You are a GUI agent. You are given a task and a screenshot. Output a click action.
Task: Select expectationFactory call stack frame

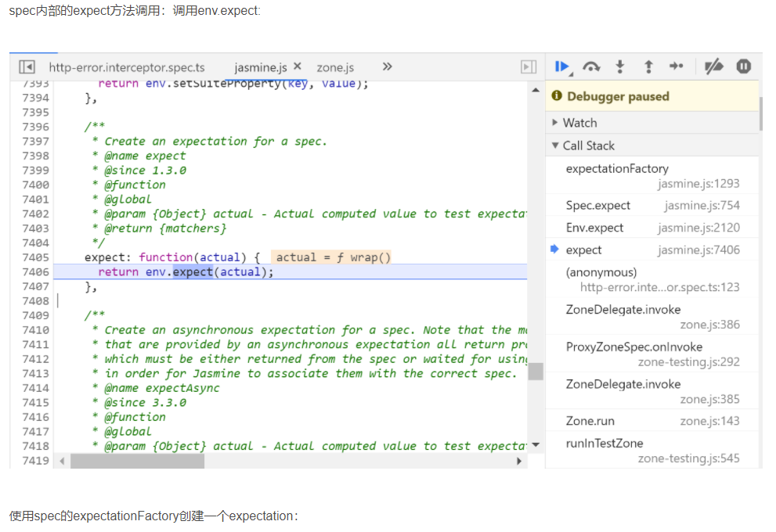[x=652, y=175]
